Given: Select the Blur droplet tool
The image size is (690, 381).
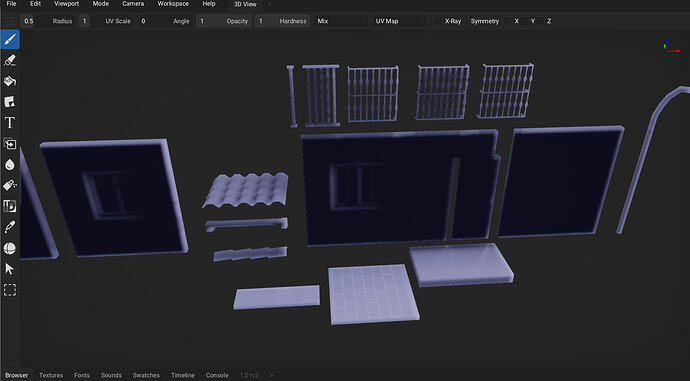Looking at the screenshot, I should point(10,165).
